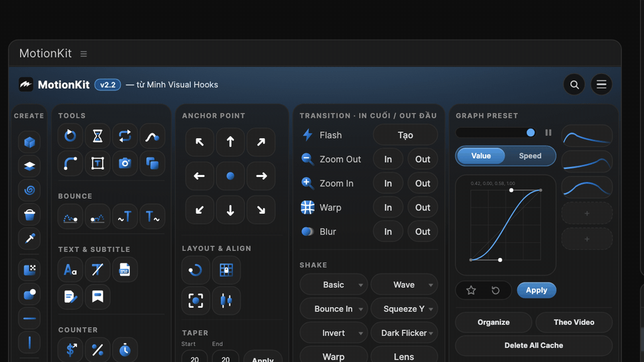
Task: Click the 3D cube create icon
Action: pos(30,142)
